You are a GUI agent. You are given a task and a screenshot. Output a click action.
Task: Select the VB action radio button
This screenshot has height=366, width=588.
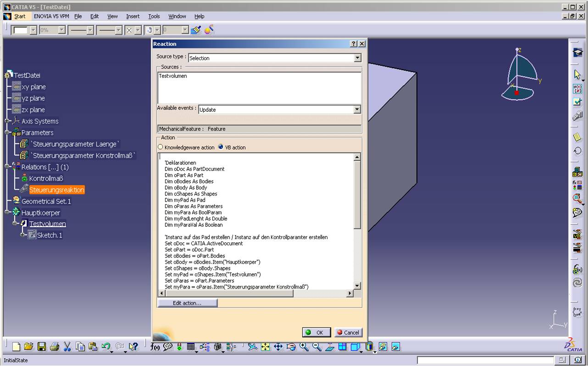click(x=221, y=147)
